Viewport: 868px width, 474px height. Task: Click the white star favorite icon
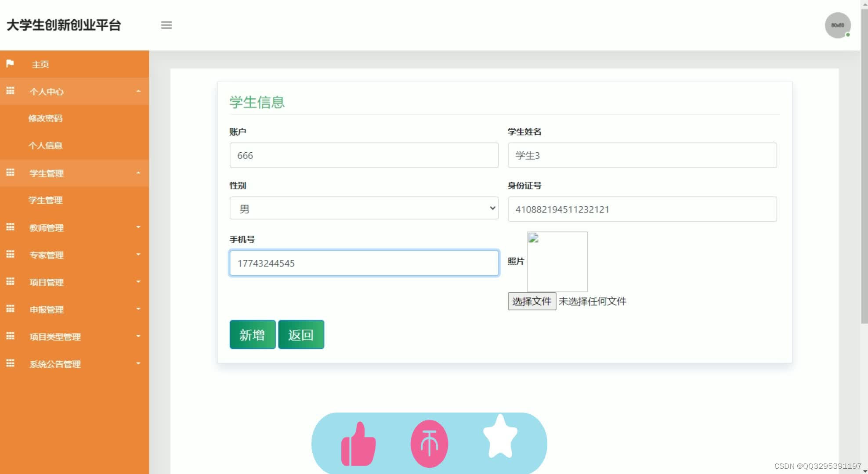(500, 436)
